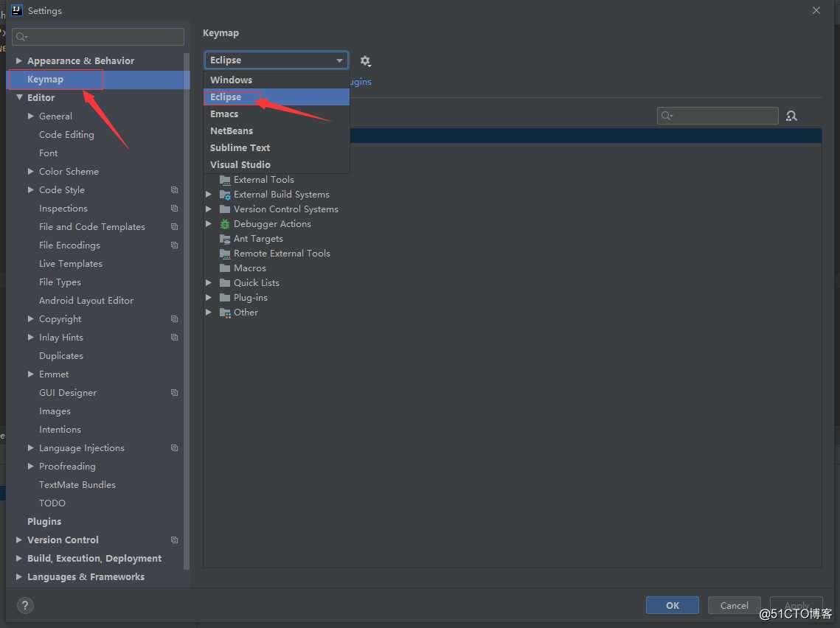
Task: Click the Macros folder icon
Action: click(225, 268)
